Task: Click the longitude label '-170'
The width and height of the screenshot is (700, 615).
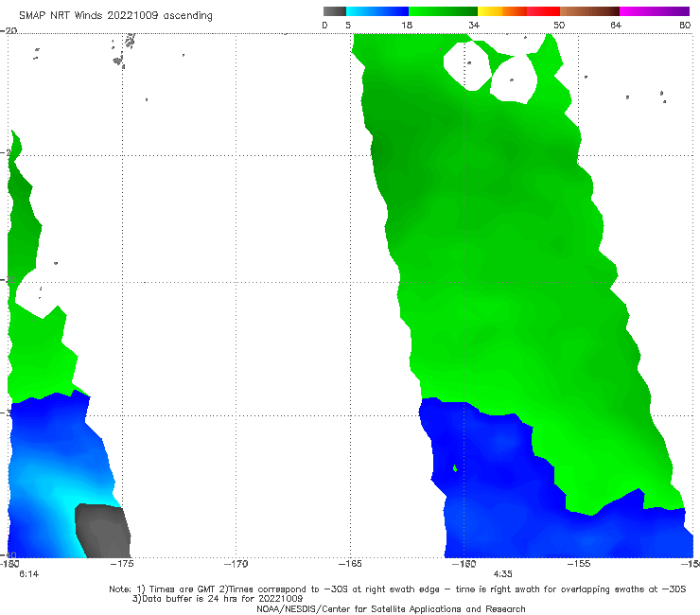Action: tap(236, 564)
